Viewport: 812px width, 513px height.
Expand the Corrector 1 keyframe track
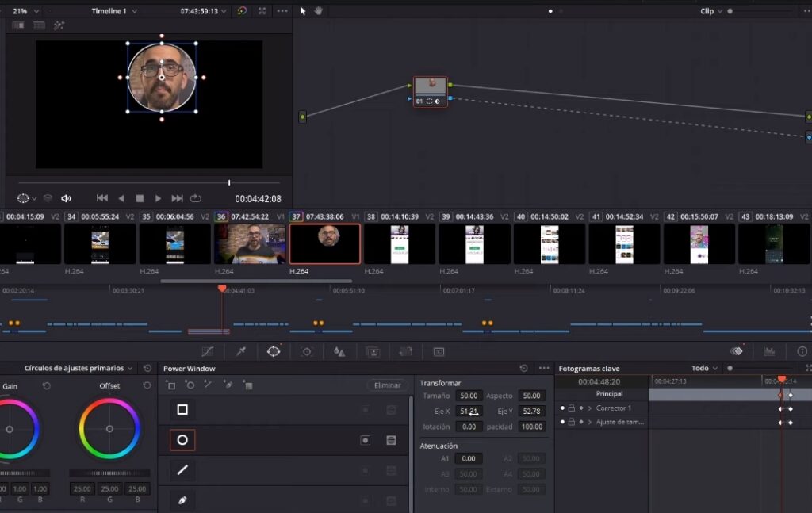(589, 408)
